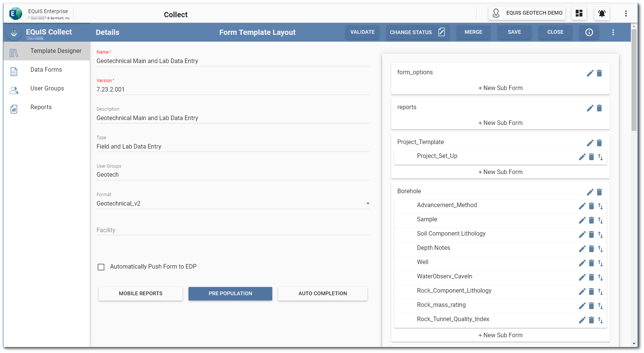
Task: Reorder the Sample sub form with move arrows
Action: (601, 220)
